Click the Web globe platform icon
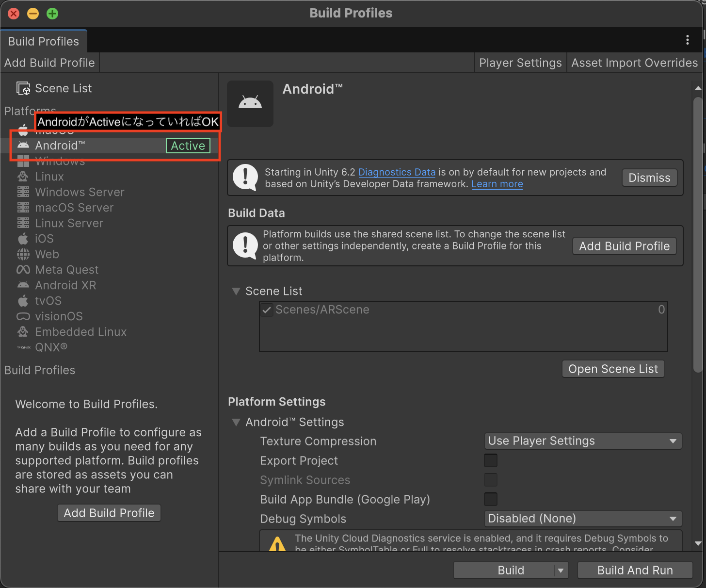The image size is (706, 588). pos(23,254)
